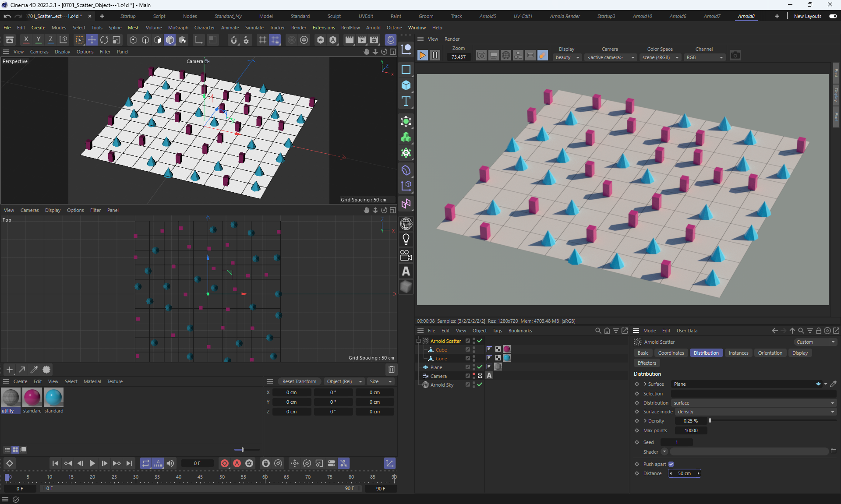Viewport: 841px width, 504px height.
Task: Click the Reset Transform button
Action: coord(299,381)
